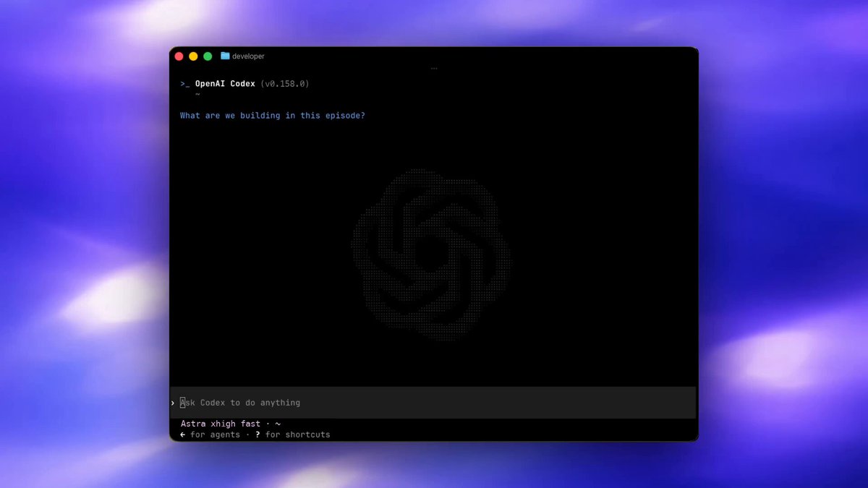This screenshot has height=488, width=868.
Task: Maximize the terminal window with green button
Action: 208,56
